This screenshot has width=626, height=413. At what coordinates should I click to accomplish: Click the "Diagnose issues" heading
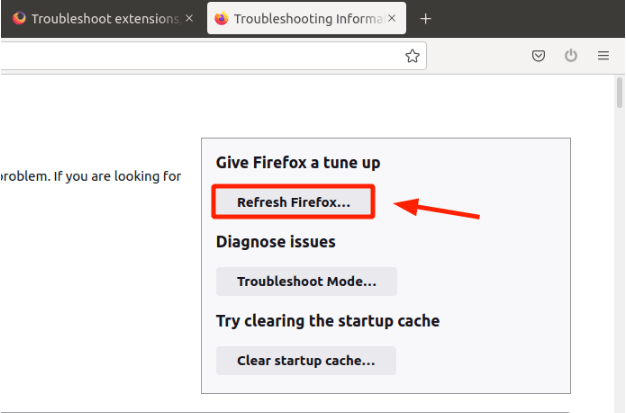[276, 242]
